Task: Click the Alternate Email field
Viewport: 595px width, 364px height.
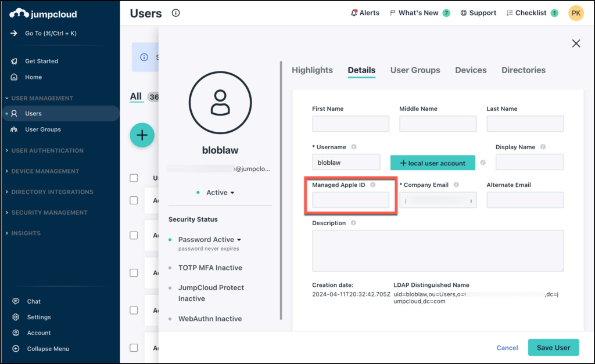Action: pos(525,200)
